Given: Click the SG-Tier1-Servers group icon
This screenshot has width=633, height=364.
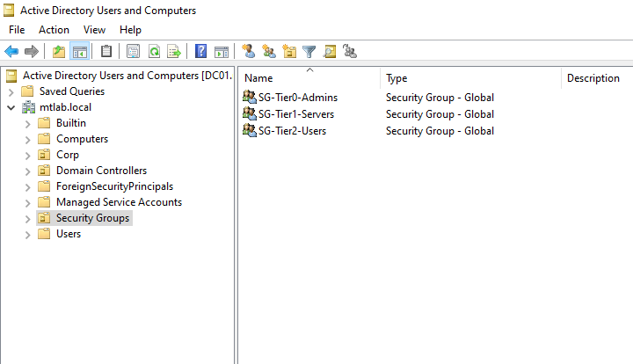Looking at the screenshot, I should 250,113.
